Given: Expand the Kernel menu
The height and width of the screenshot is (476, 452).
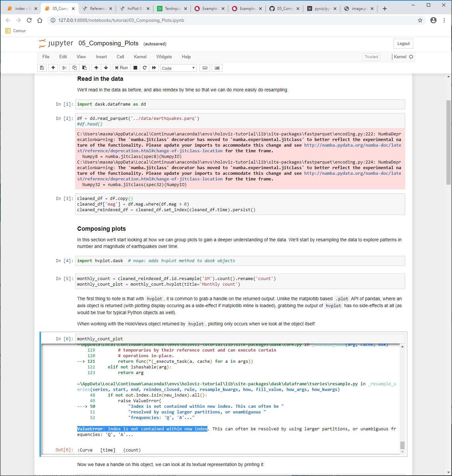Looking at the screenshot, I should coord(140,57).
